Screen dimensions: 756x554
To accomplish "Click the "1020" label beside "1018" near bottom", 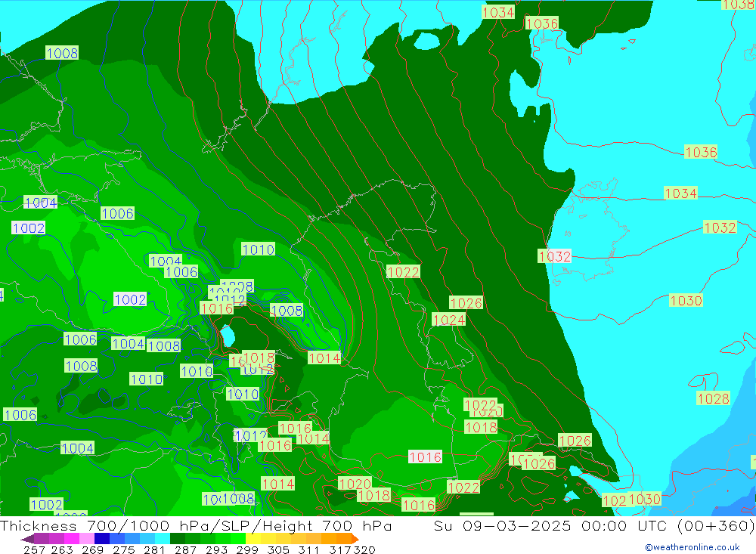I will coord(355,484).
